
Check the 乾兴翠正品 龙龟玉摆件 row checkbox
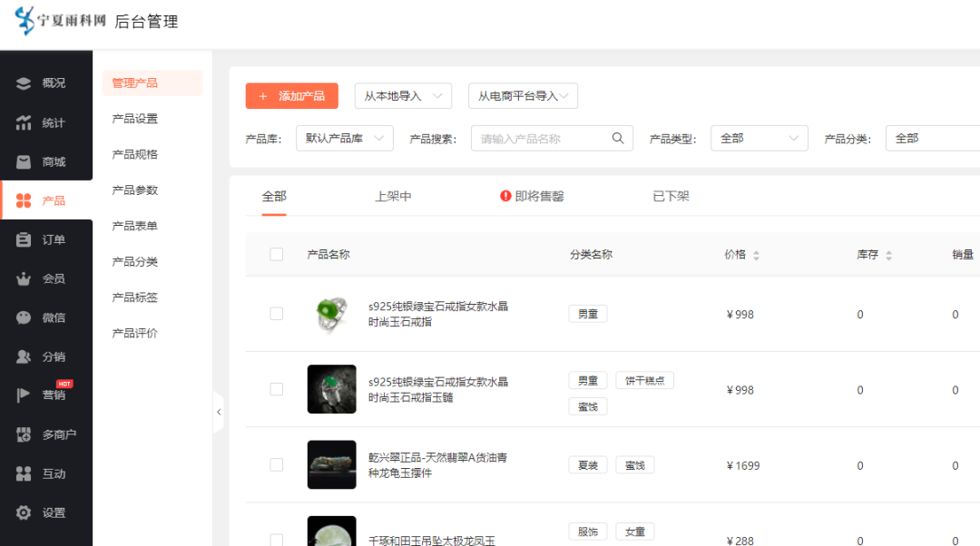(x=276, y=464)
